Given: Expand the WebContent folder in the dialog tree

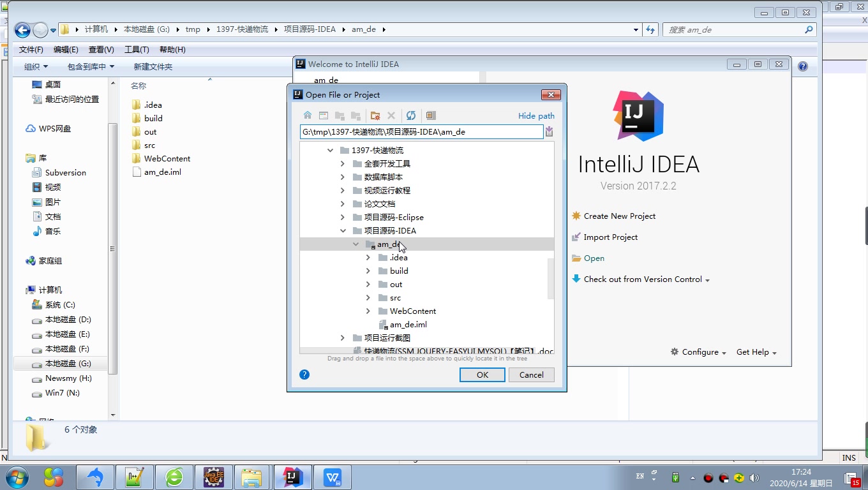Looking at the screenshot, I should (368, 311).
